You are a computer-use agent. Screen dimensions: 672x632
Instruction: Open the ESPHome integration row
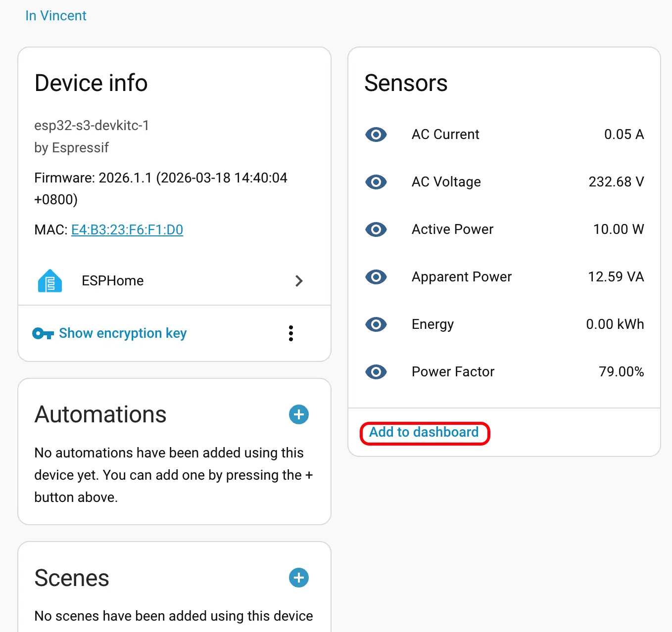(x=113, y=281)
